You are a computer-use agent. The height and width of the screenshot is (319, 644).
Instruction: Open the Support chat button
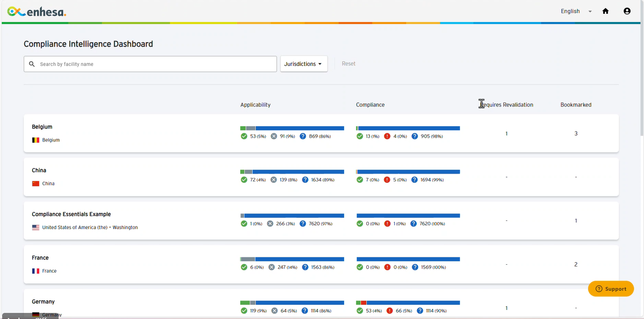point(611,289)
